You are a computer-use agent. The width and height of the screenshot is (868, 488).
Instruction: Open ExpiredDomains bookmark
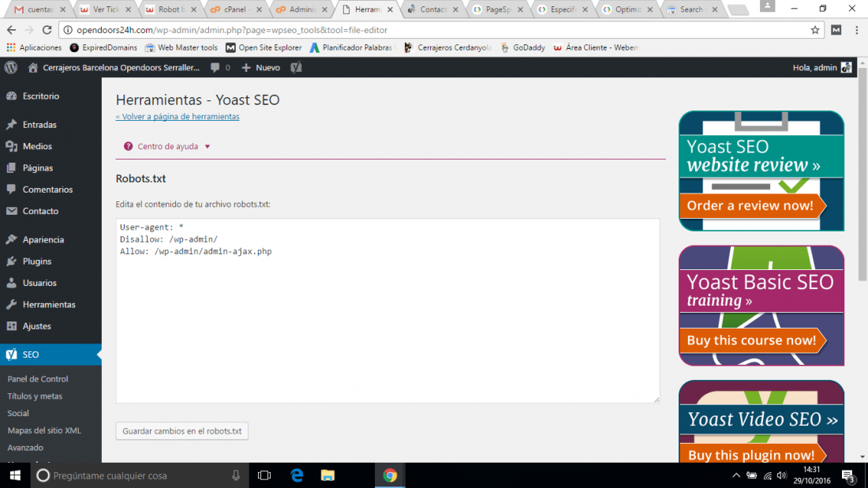click(103, 47)
